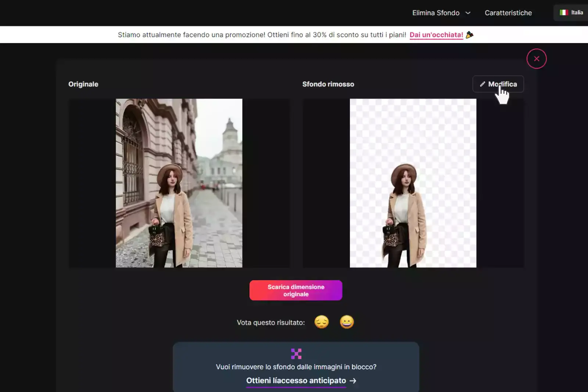Viewport: 588px width, 392px height.
Task: Click the 30% promotion banner text
Action: point(262,35)
